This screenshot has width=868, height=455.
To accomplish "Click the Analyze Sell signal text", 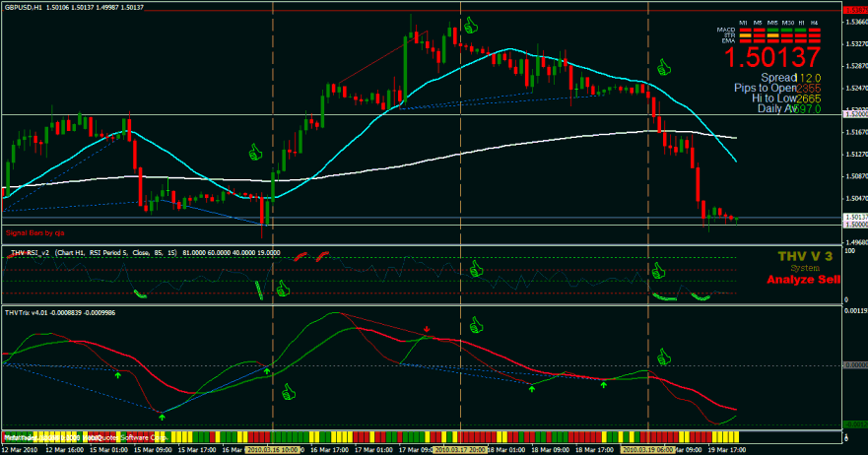I will (x=806, y=280).
